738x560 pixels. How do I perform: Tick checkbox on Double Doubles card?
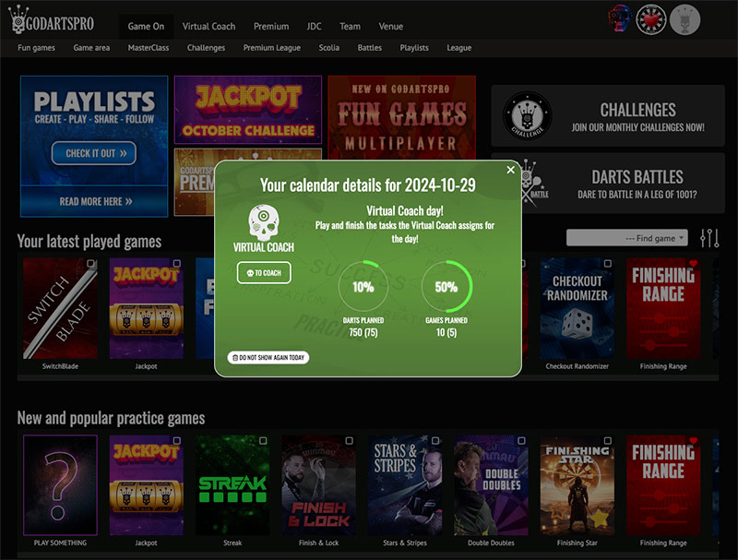pyautogui.click(x=521, y=441)
